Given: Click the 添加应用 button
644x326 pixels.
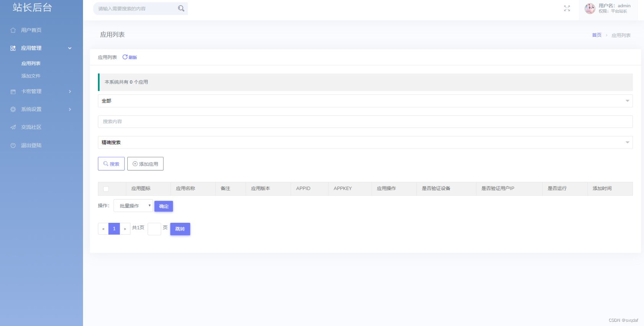Looking at the screenshot, I should pos(145,164).
